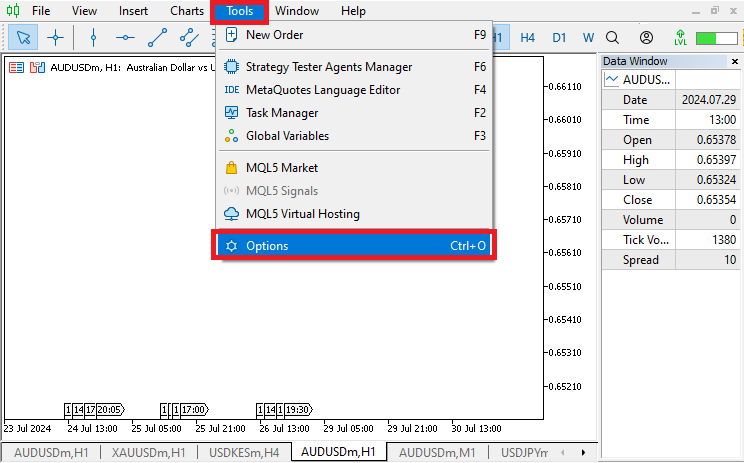Click the chart one-click trading icon
The height and width of the screenshot is (463, 744).
[x=37, y=67]
